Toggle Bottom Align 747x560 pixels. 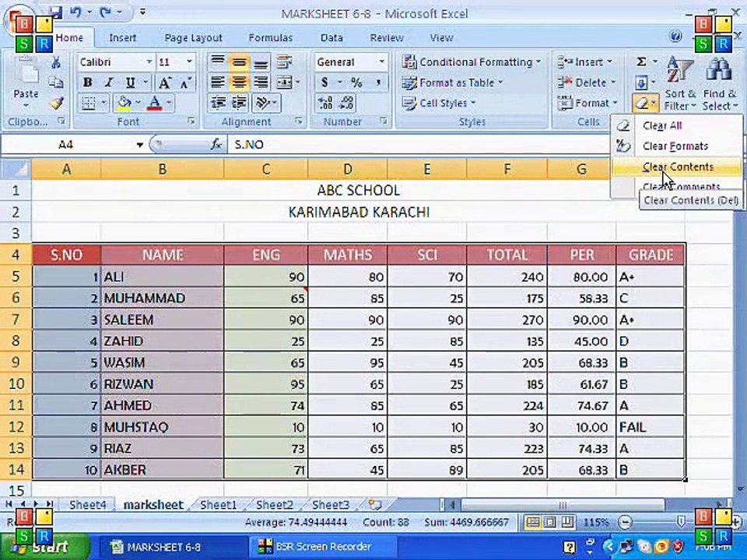click(x=260, y=61)
